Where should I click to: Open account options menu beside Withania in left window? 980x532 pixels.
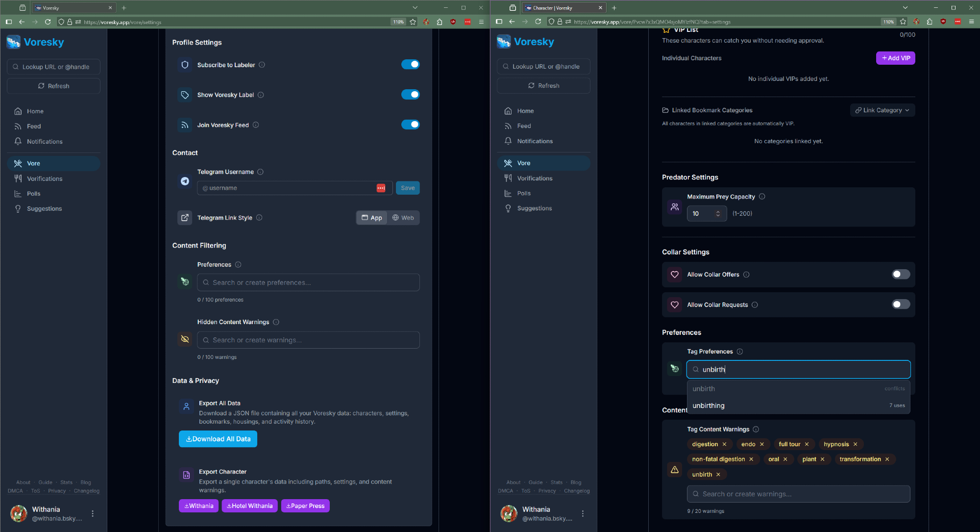click(93, 513)
